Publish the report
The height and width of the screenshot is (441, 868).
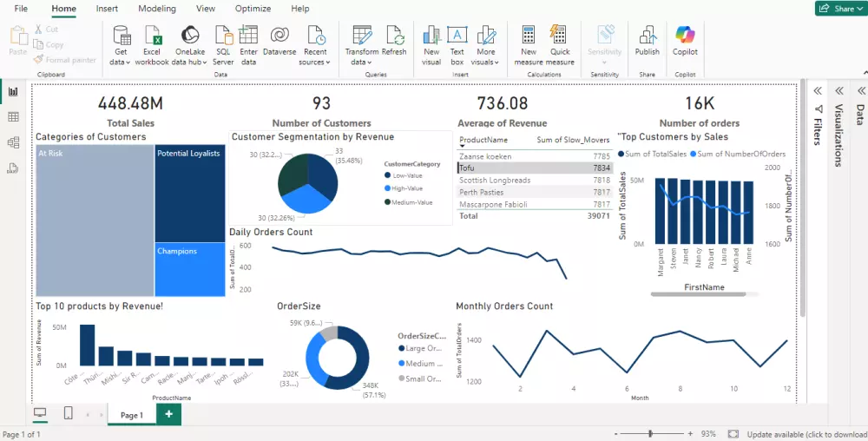pyautogui.click(x=648, y=42)
